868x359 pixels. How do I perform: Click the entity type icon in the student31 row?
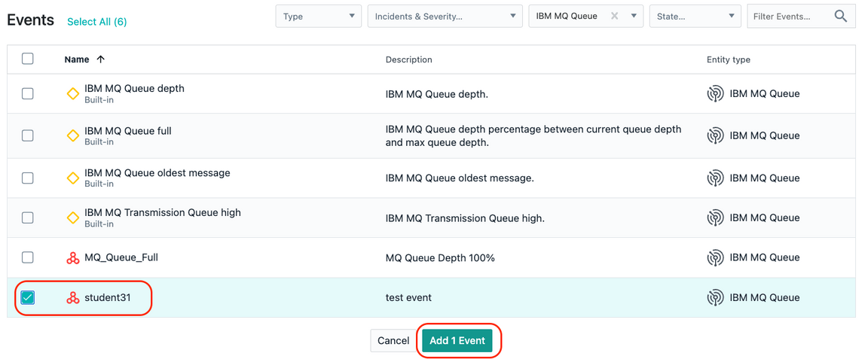click(x=715, y=297)
